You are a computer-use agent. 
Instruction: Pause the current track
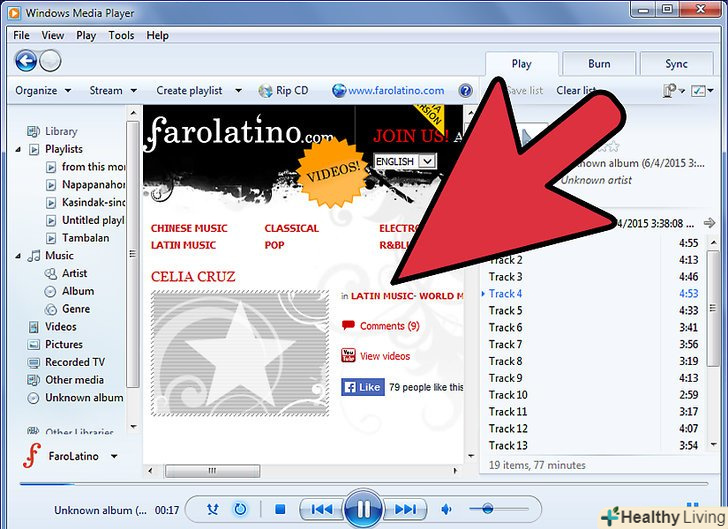click(x=363, y=509)
